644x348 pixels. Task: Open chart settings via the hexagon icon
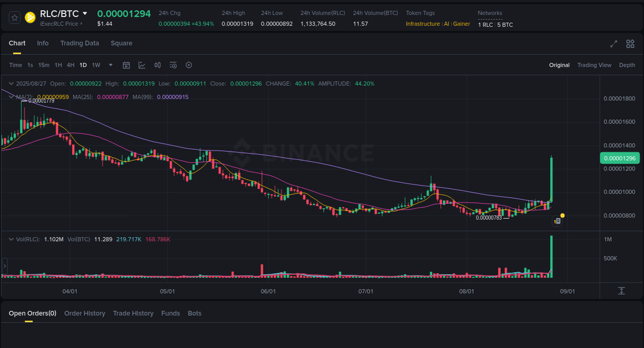(188, 65)
